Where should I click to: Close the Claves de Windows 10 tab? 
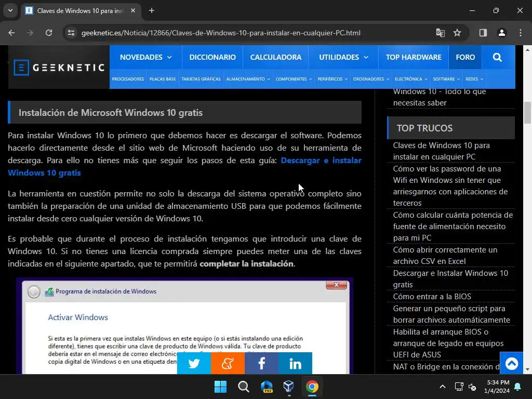click(133, 10)
